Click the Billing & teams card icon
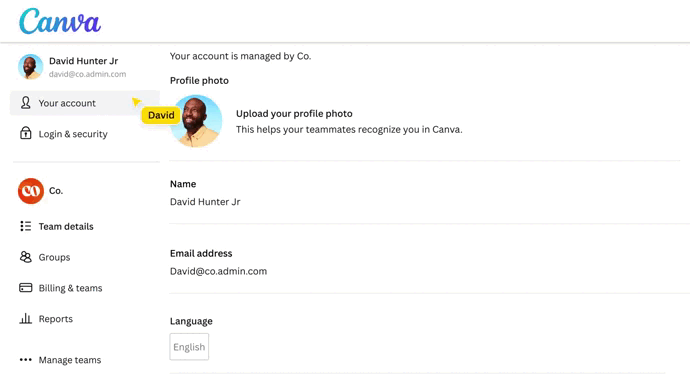This screenshot has width=690, height=388. pos(26,288)
